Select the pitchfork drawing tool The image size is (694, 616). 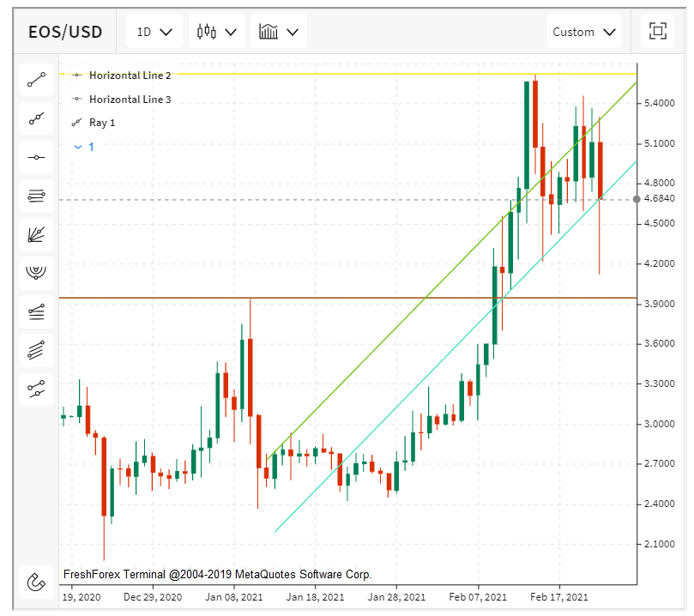[x=36, y=389]
